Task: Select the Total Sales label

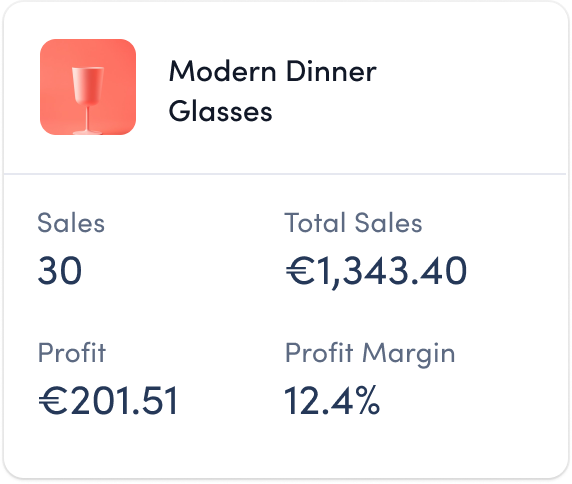Action: click(x=353, y=222)
